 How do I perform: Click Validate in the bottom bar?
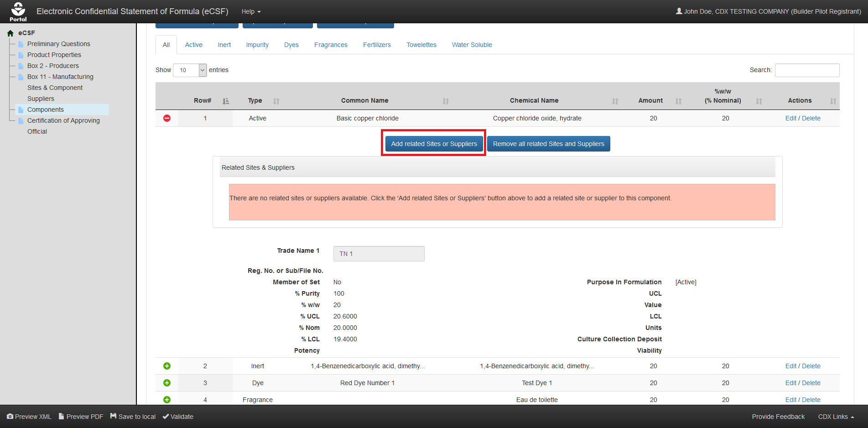[x=178, y=417]
